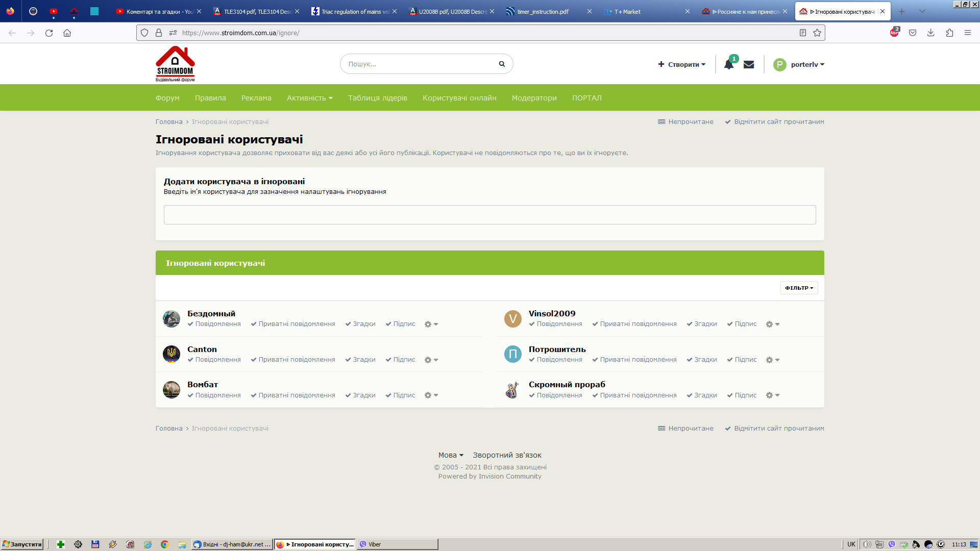
Task: Open the Firefox hamburger menu
Action: [x=968, y=33]
